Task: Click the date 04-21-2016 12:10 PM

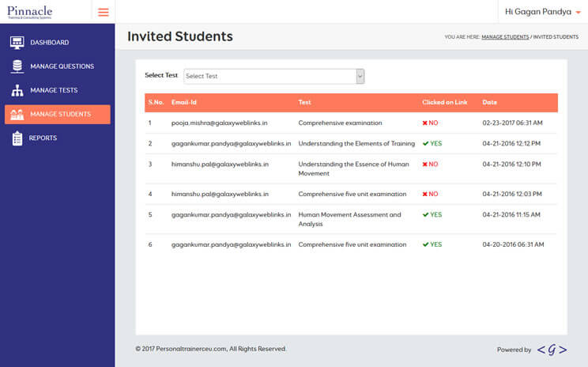Action: 511,165
